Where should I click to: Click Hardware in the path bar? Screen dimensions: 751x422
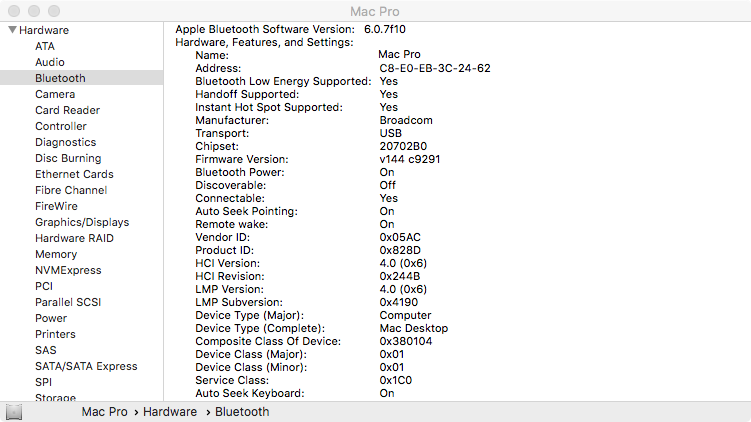[170, 412]
